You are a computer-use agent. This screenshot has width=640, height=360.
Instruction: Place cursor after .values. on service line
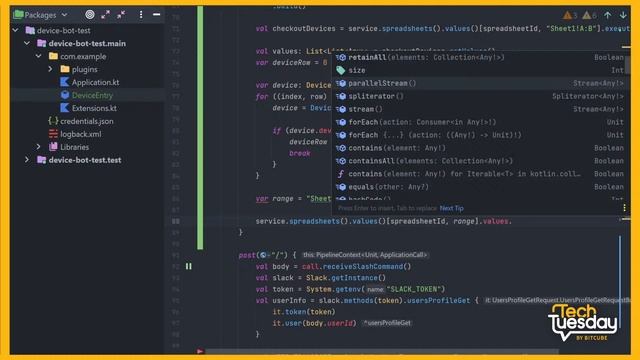(513, 221)
